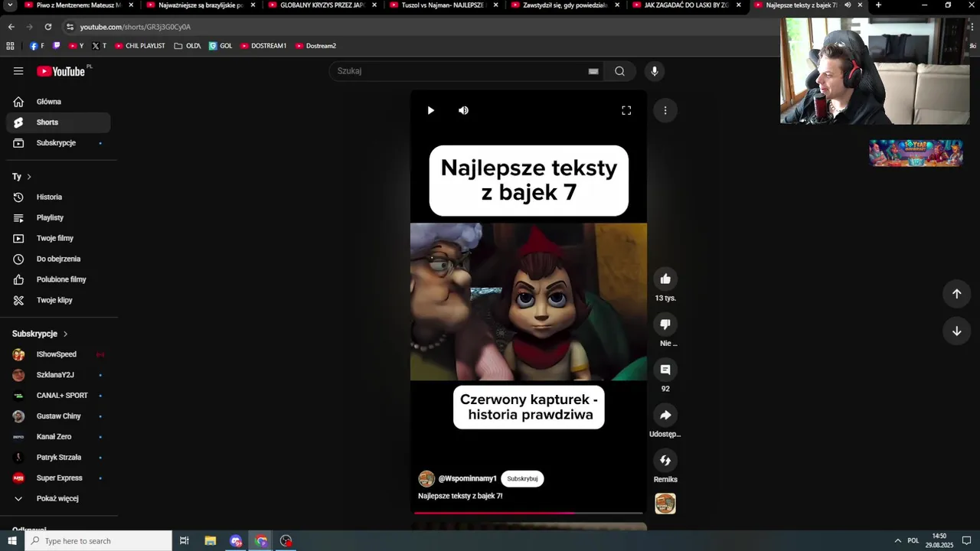
Task: Go to the next Short with down arrow
Action: coord(956,331)
